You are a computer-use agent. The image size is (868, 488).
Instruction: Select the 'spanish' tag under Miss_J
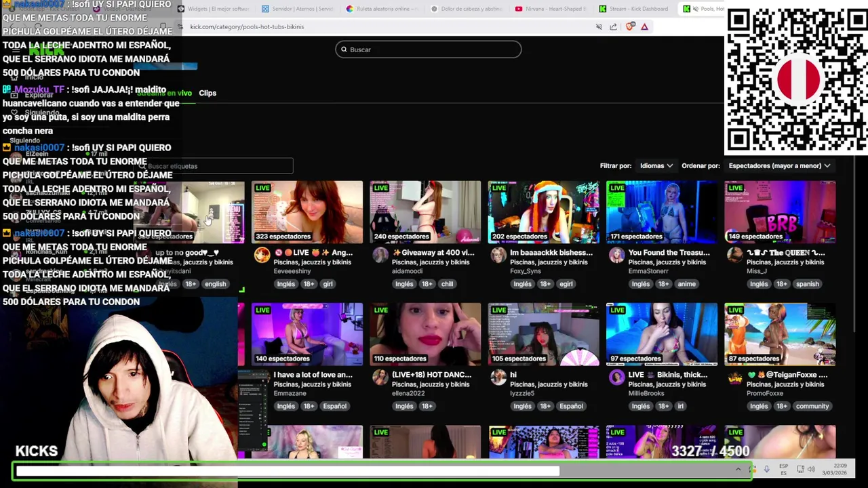click(807, 284)
